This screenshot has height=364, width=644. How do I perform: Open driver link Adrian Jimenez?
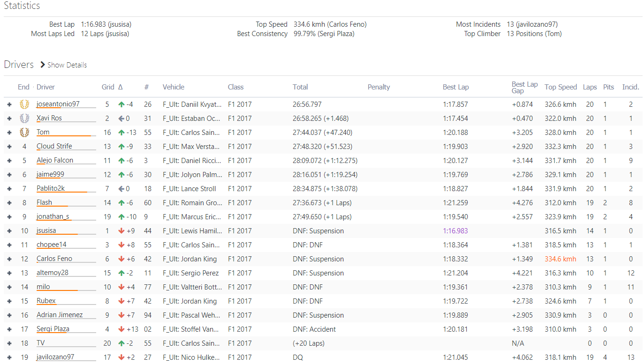60,315
